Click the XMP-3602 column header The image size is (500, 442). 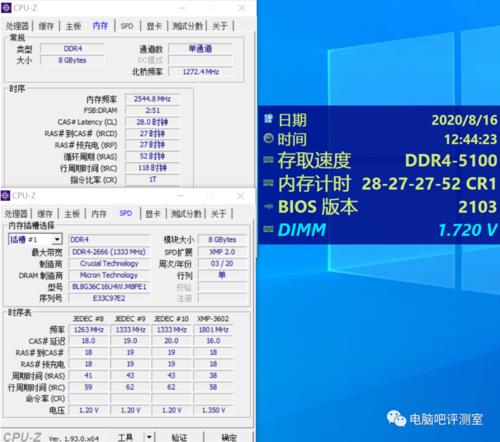[213, 319]
